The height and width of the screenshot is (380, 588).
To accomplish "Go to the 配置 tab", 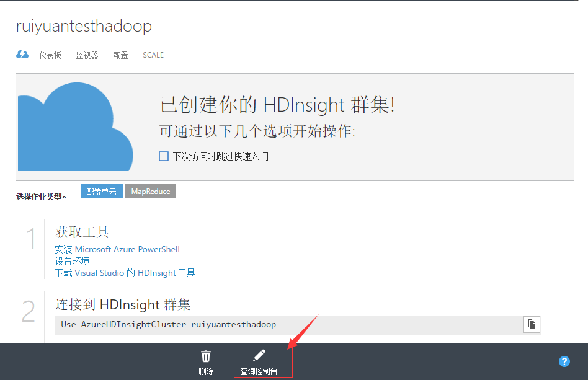I will (120, 55).
